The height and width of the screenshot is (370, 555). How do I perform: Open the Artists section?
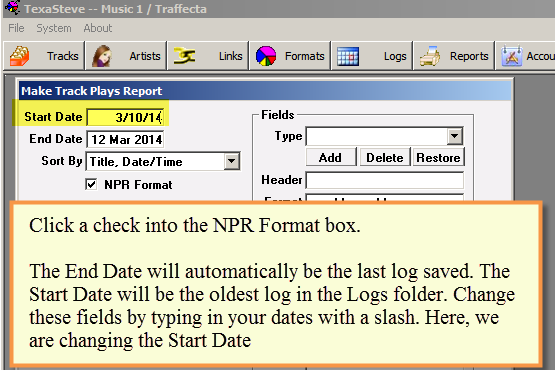point(126,56)
